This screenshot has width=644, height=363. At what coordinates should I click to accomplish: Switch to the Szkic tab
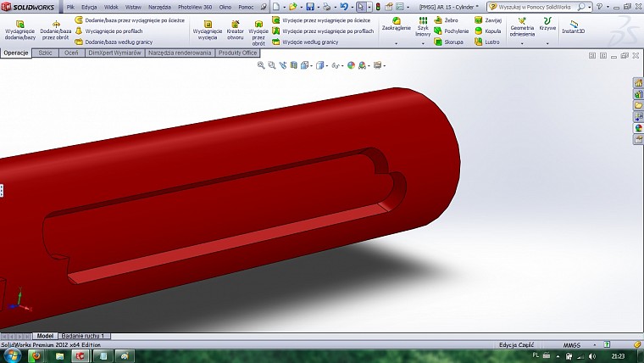pyautogui.click(x=45, y=53)
